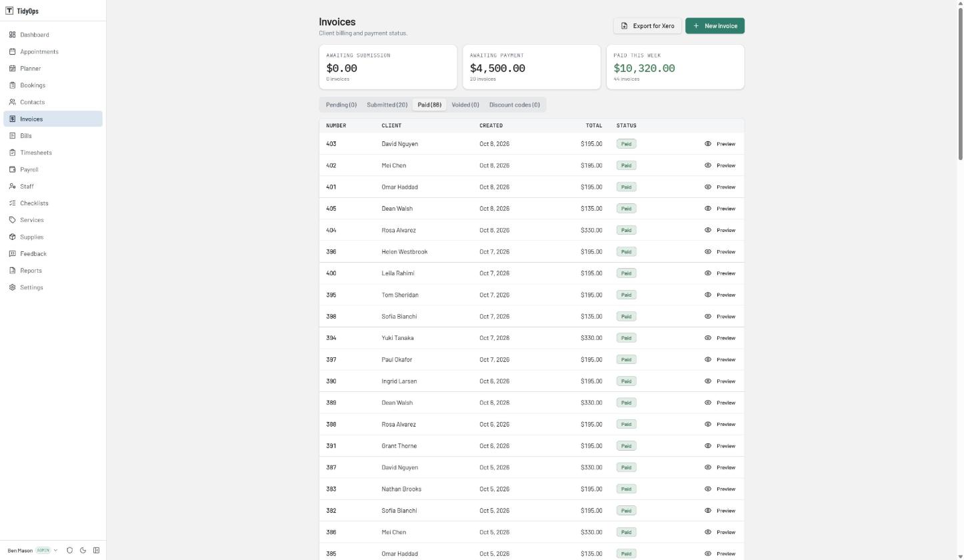The height and width of the screenshot is (560, 964).
Task: Open the Bills document icon
Action: coord(12,136)
